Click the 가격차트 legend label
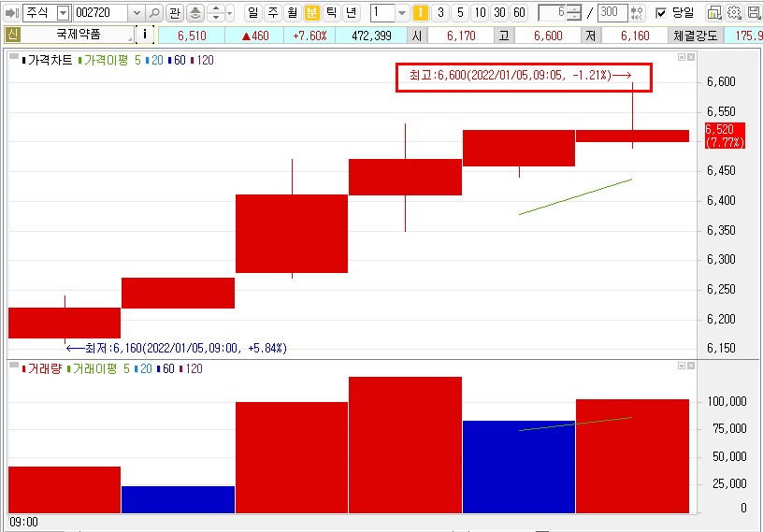 point(50,61)
